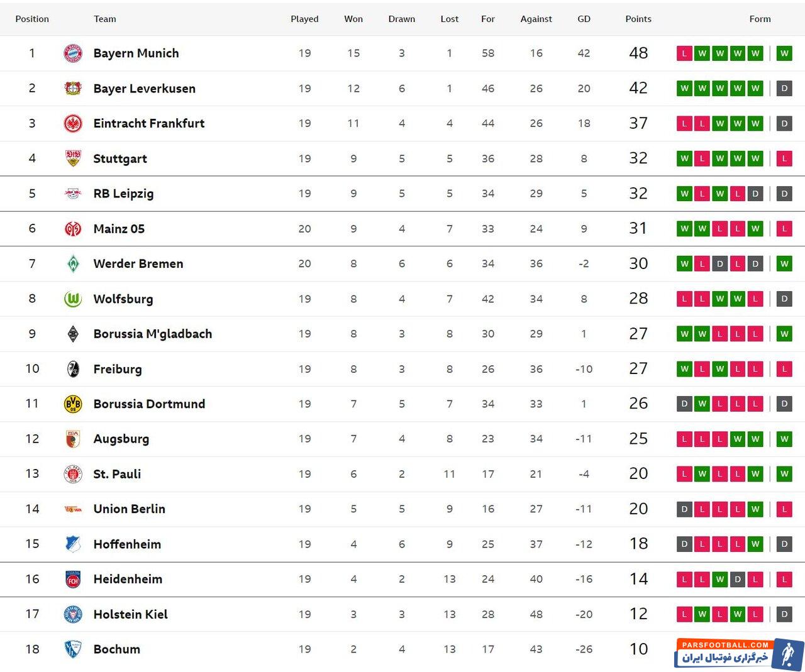Image resolution: width=805 pixels, height=672 pixels.
Task: Click the Played column header
Action: (304, 19)
